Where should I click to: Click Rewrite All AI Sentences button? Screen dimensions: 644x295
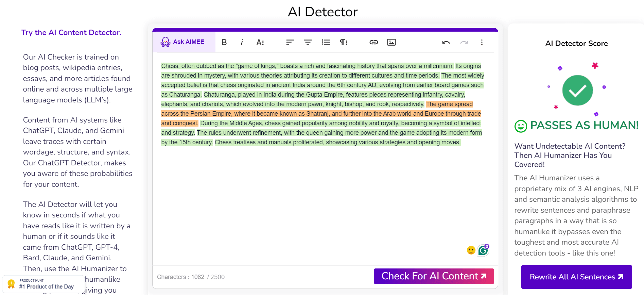click(x=576, y=277)
